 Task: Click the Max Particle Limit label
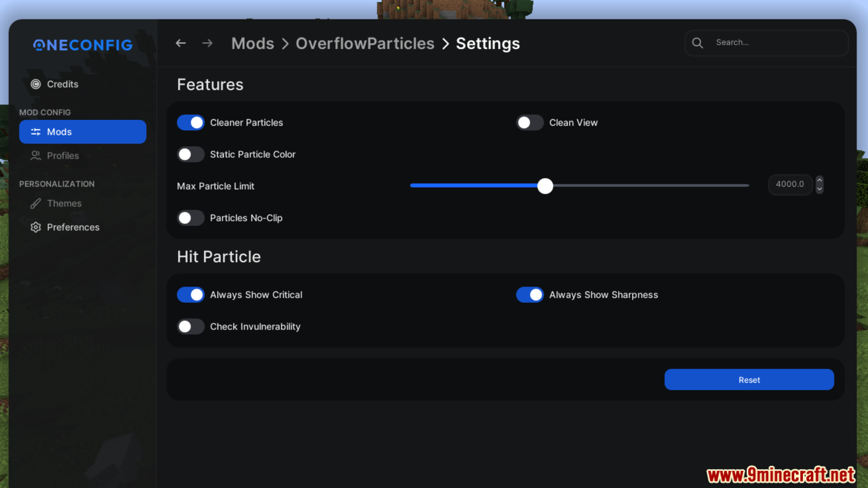tap(216, 186)
